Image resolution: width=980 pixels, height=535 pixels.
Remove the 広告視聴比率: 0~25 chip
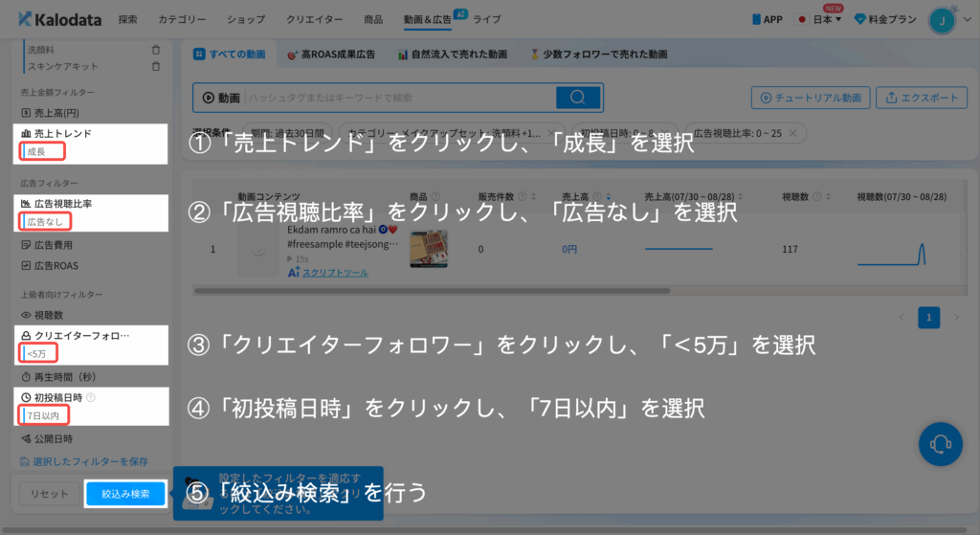click(x=792, y=133)
